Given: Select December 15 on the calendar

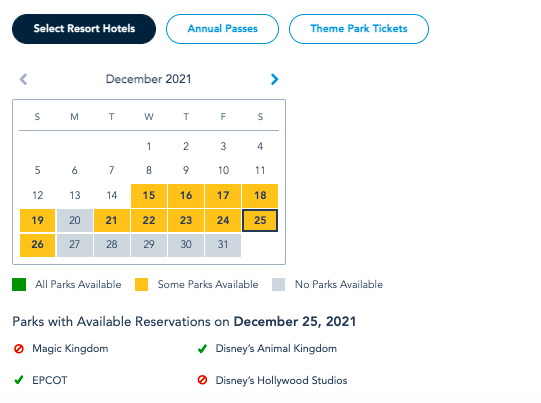Looking at the screenshot, I should (149, 196).
